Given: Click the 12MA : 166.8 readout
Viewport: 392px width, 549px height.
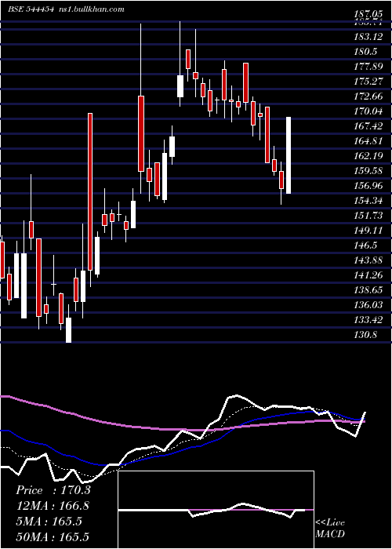Looking at the screenshot, I should point(53,506).
